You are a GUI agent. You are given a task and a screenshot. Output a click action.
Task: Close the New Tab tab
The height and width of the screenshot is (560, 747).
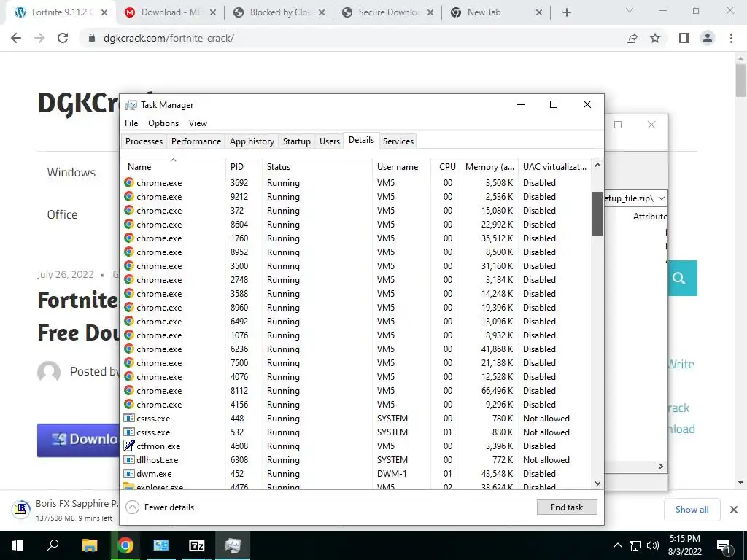click(x=539, y=13)
